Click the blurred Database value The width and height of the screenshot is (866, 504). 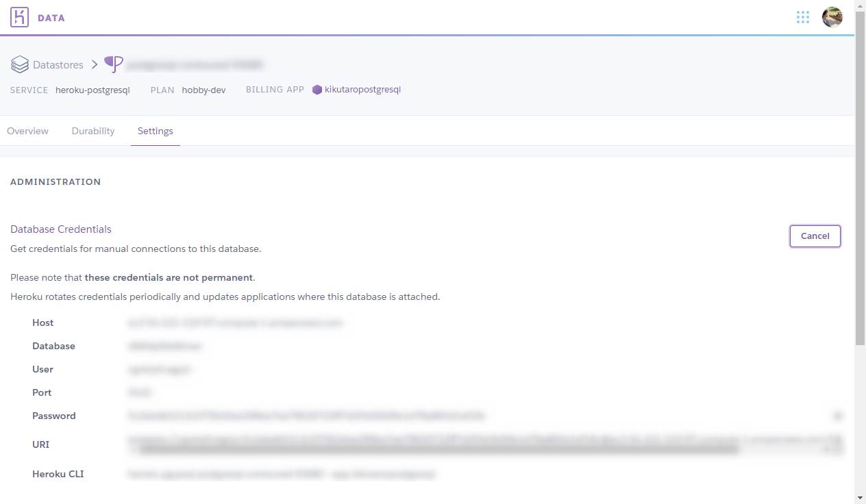pyautogui.click(x=164, y=346)
